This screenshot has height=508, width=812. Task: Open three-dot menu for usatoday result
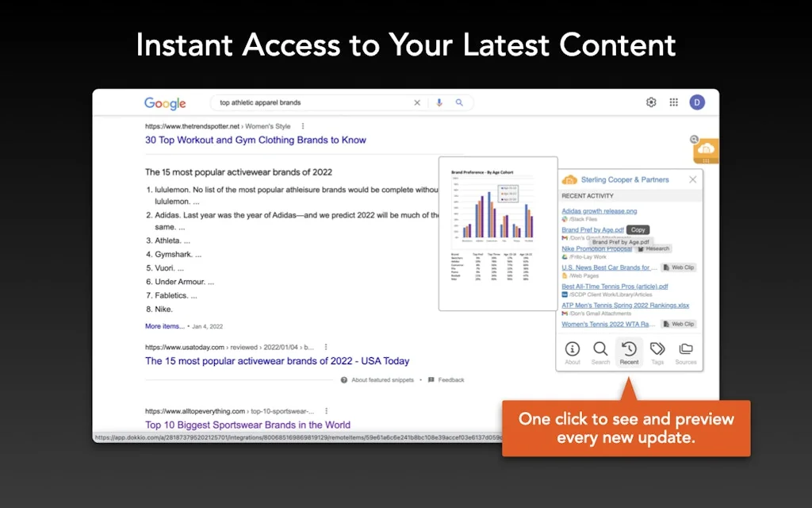tap(326, 347)
